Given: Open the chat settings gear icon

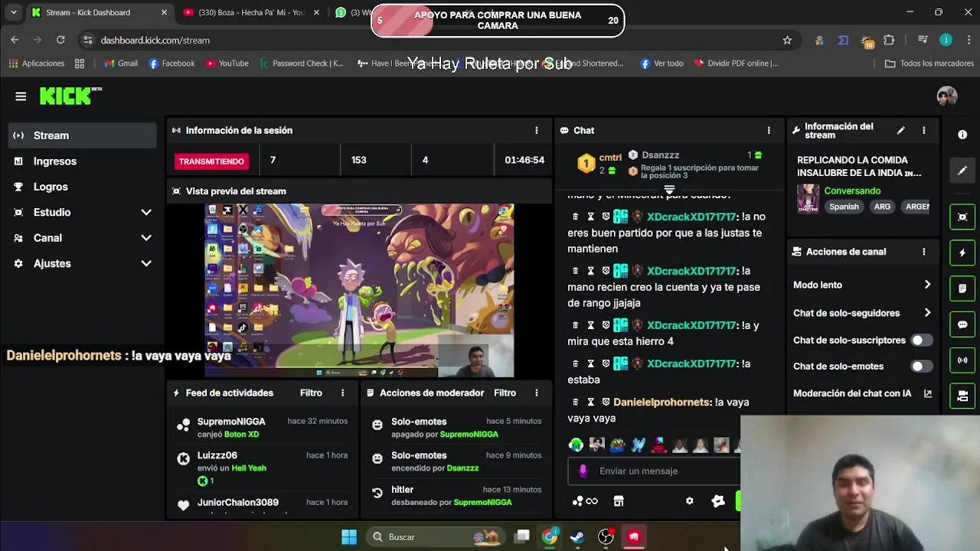Looking at the screenshot, I should coord(689,501).
